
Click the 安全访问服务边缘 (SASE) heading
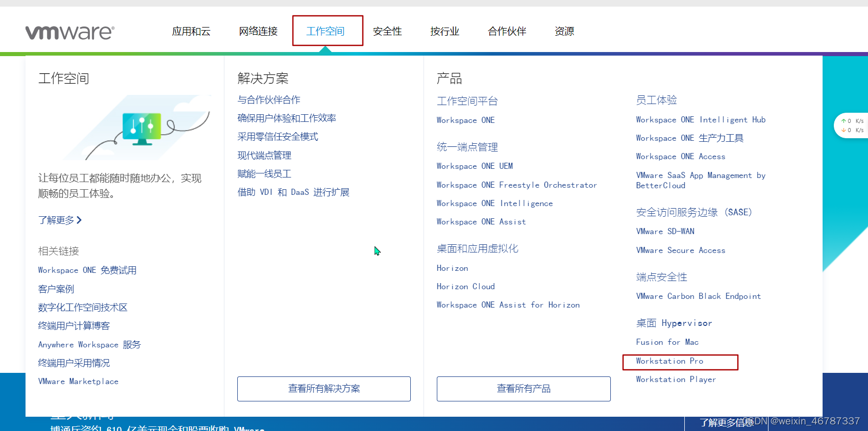(694, 212)
